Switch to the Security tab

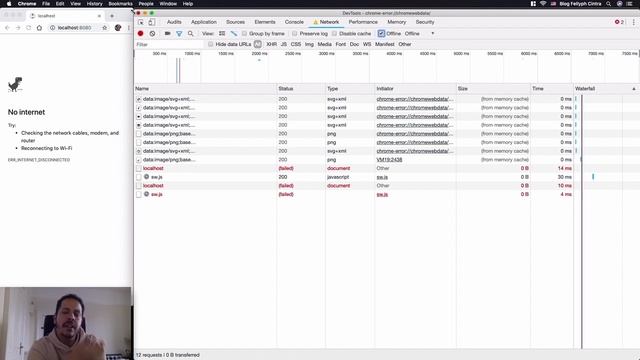425,22
